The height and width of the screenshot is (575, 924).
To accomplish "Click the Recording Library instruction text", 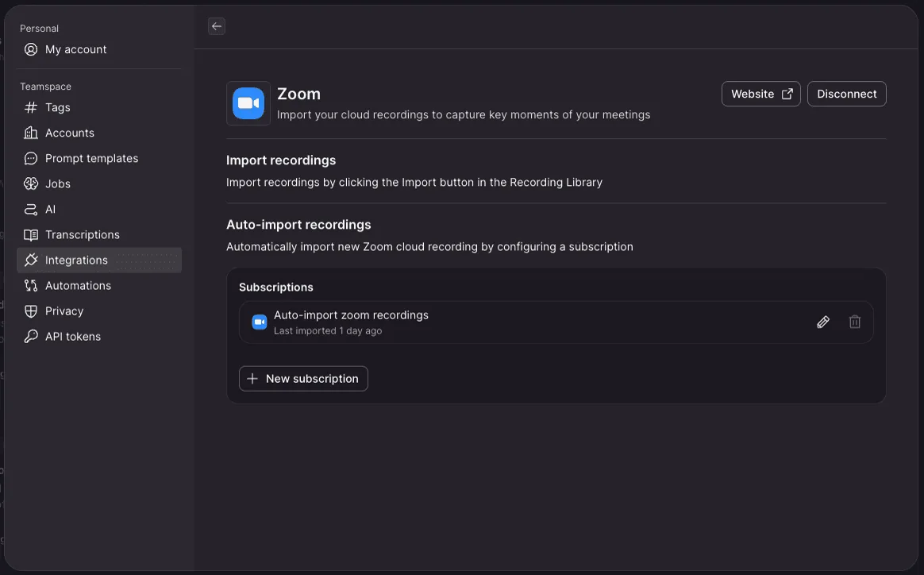I will pos(414,182).
